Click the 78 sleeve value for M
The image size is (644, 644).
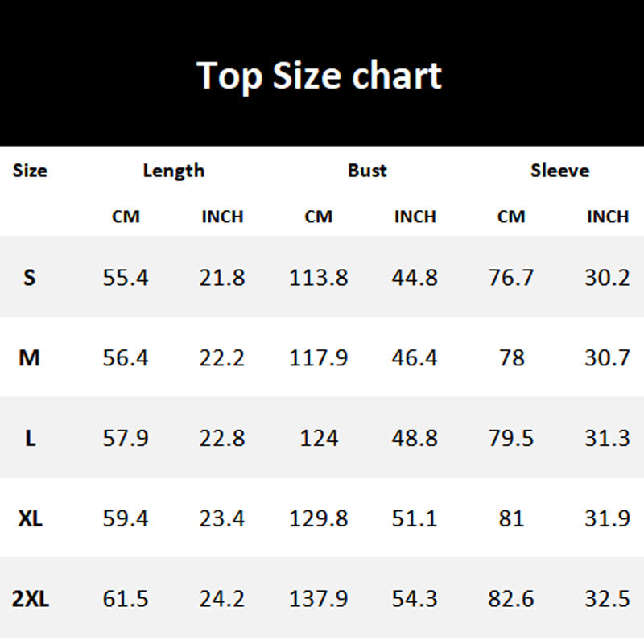[511, 357]
